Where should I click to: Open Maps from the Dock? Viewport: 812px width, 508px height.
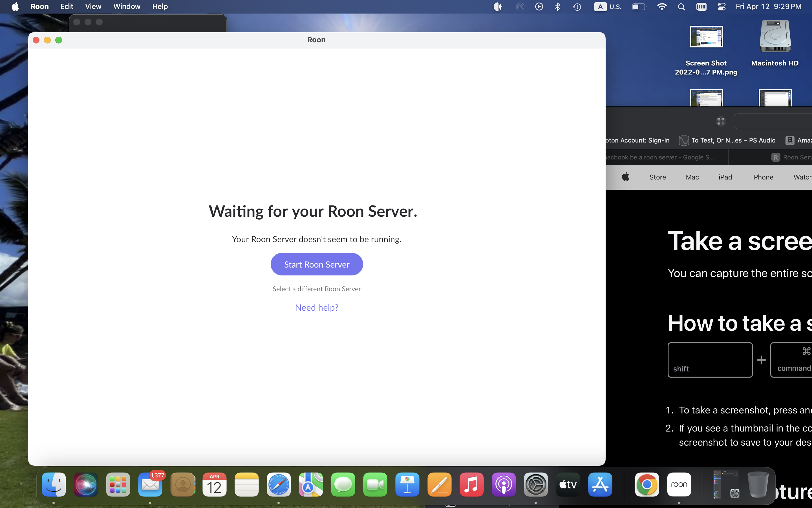pyautogui.click(x=311, y=485)
